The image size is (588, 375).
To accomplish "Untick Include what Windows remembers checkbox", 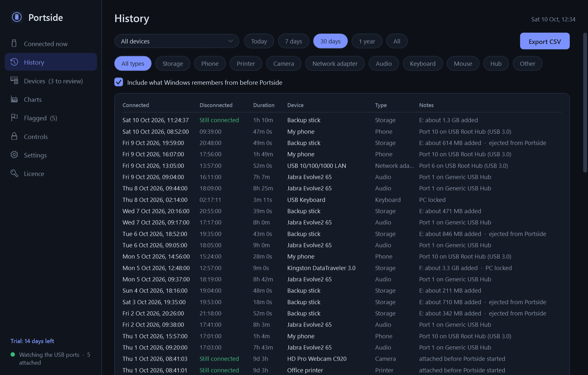I will (119, 82).
